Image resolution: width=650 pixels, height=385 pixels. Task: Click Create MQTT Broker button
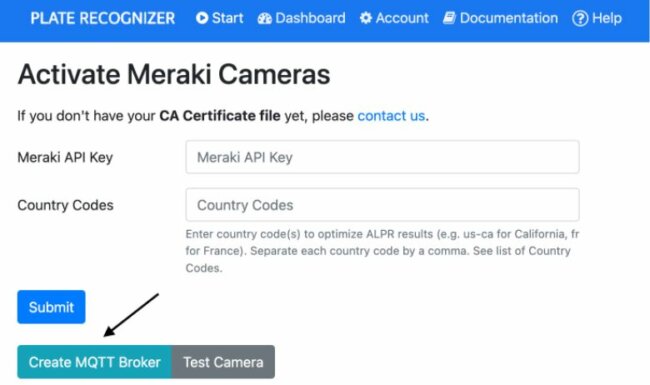(95, 362)
